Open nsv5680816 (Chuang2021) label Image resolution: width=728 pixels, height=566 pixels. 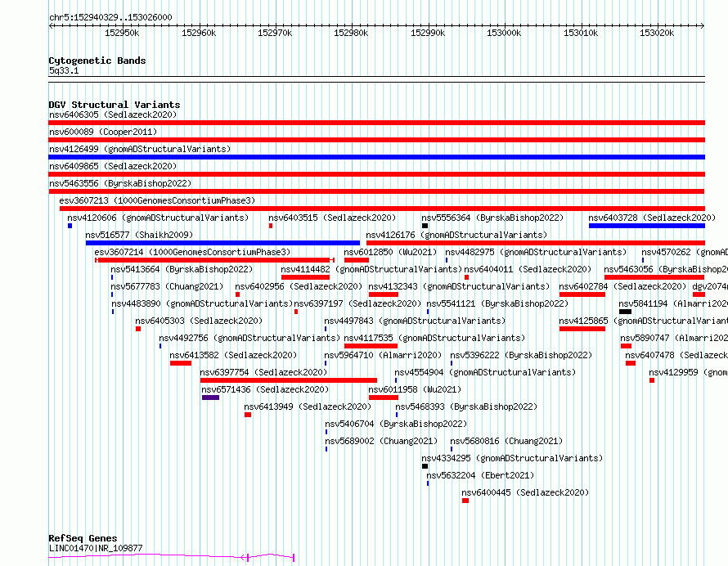506,441
